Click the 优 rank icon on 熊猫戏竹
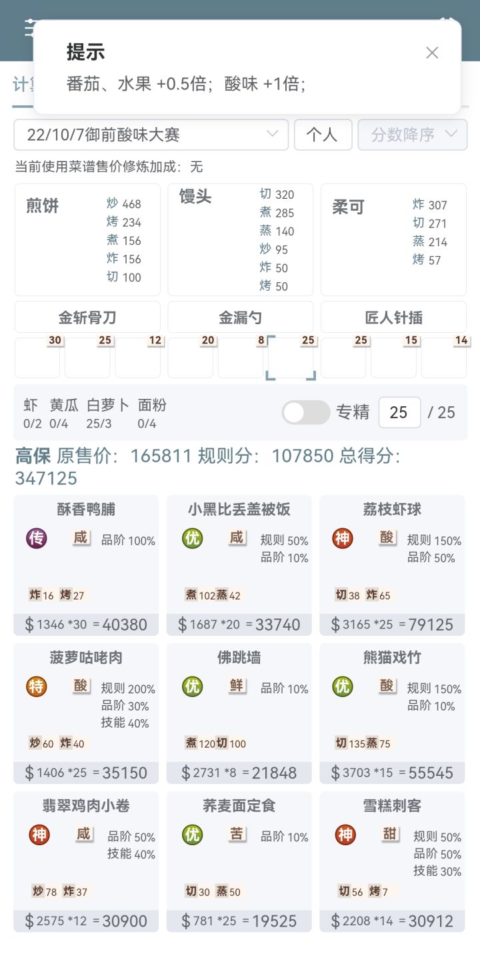 coord(343,686)
